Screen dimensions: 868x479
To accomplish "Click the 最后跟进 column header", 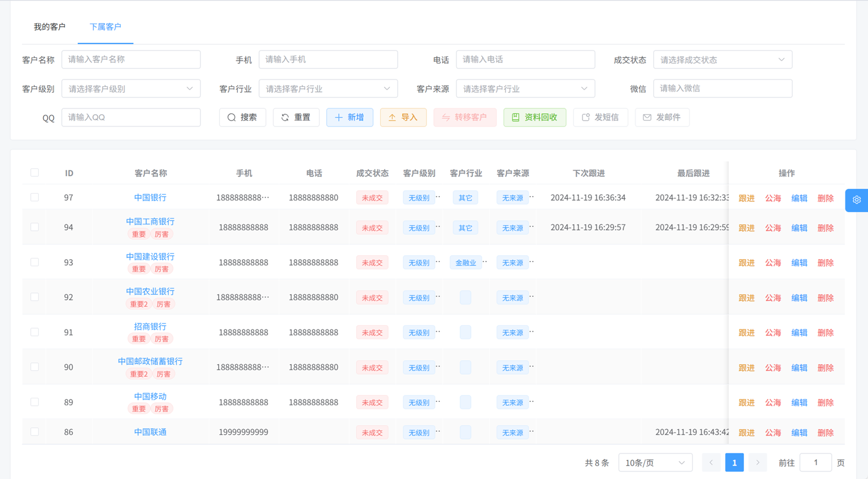I will tap(693, 173).
